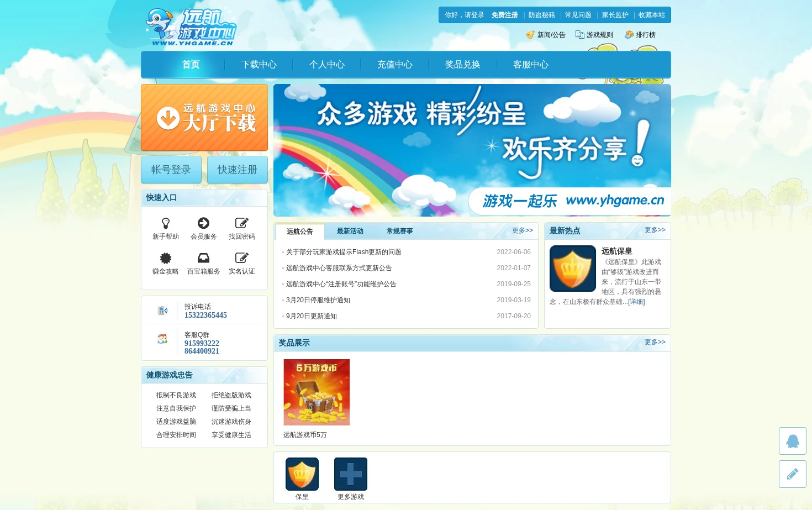The width and height of the screenshot is (812, 510).
Task: Click the 新闻/公告 megaphone icon
Action: pyautogui.click(x=530, y=35)
